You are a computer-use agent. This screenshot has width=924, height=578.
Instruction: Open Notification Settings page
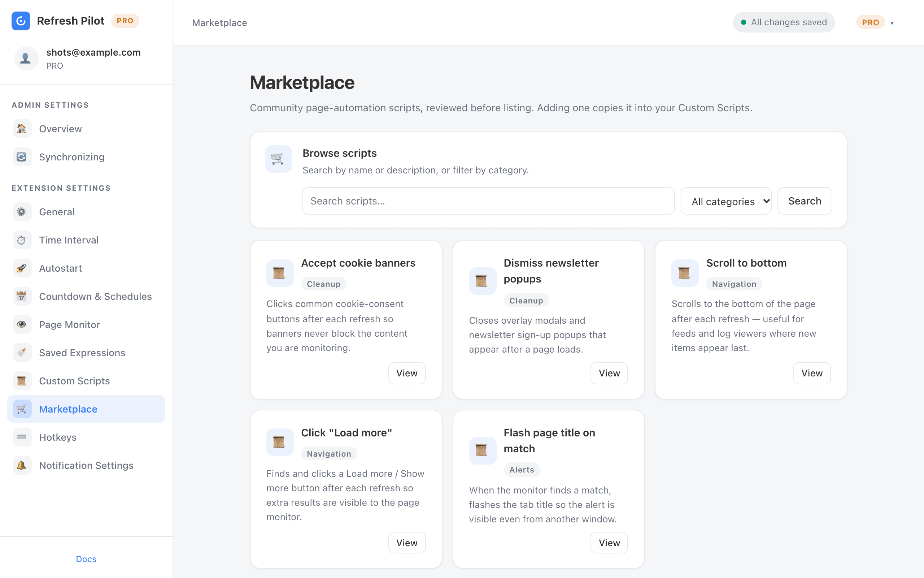pos(86,465)
